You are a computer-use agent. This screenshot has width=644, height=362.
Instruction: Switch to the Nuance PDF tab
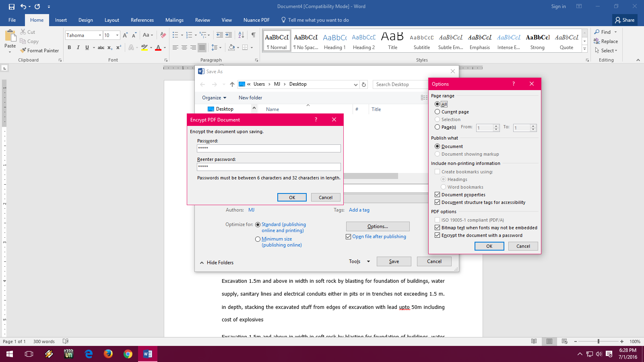coord(256,20)
